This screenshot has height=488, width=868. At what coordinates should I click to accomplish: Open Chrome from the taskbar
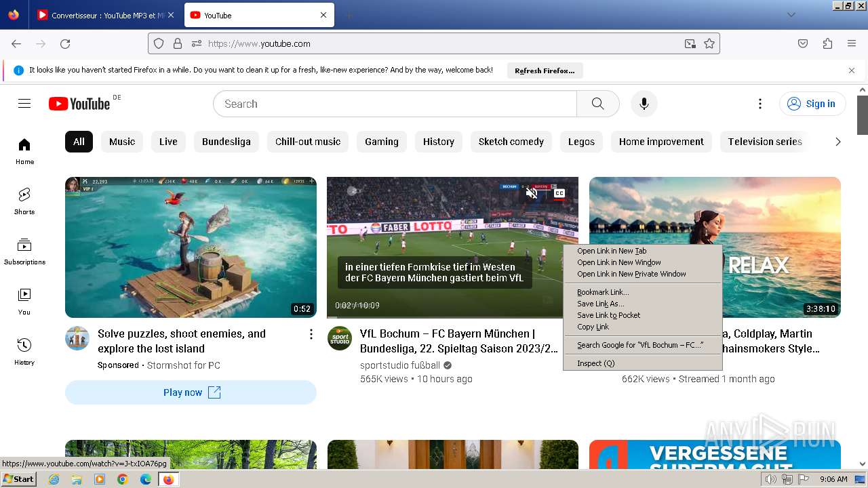[x=123, y=479]
